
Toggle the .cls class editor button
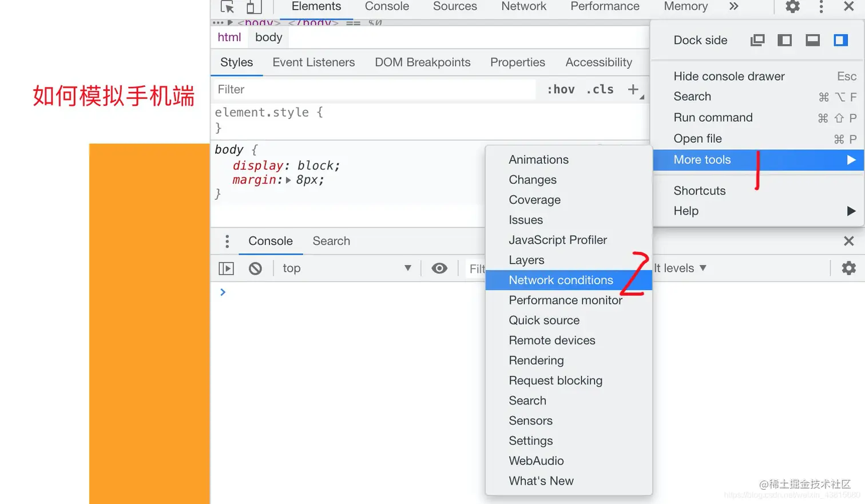[x=600, y=89]
